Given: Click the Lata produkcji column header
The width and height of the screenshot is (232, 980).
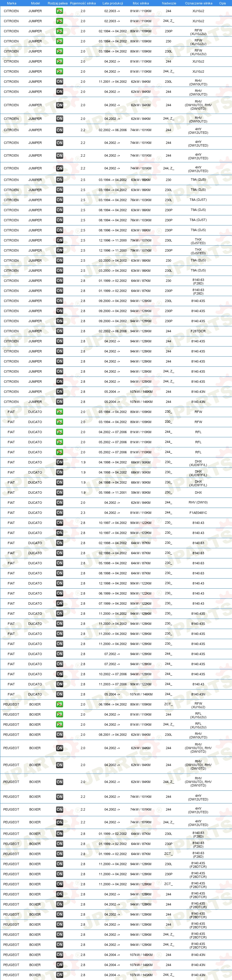Looking at the screenshot, I should [112, 3].
